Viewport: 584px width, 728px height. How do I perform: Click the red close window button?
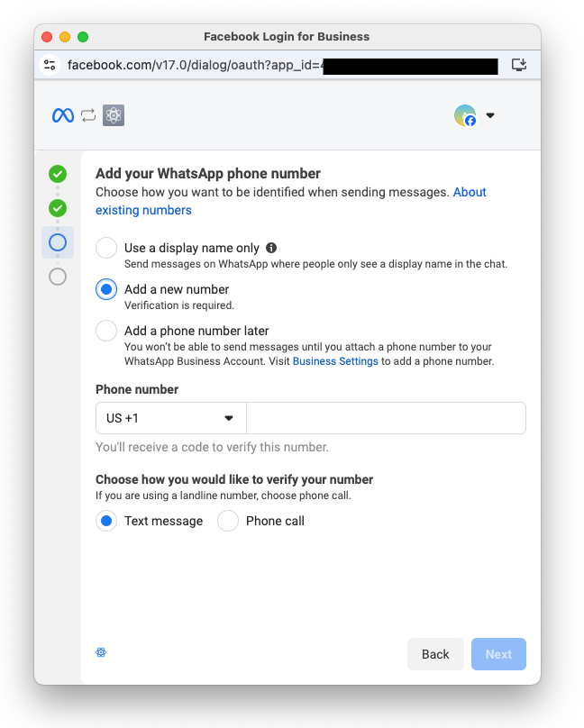click(x=47, y=37)
